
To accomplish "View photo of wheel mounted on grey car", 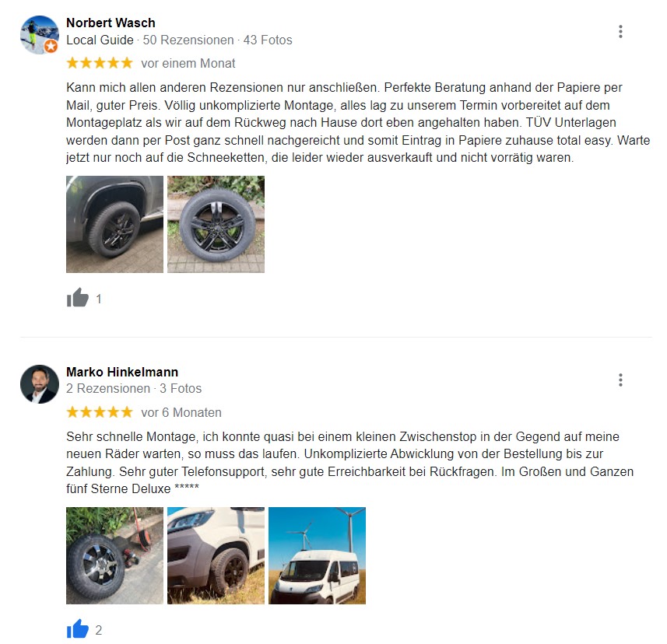I will (115, 224).
